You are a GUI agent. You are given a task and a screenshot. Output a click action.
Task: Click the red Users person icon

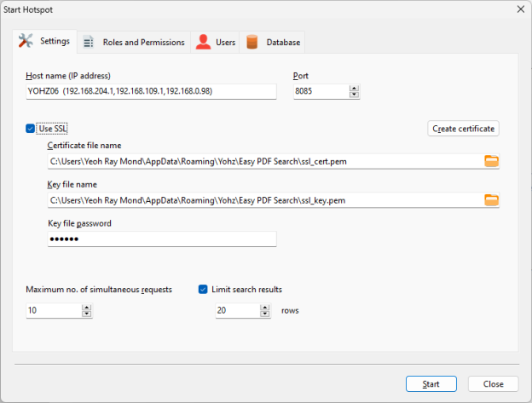coord(203,42)
